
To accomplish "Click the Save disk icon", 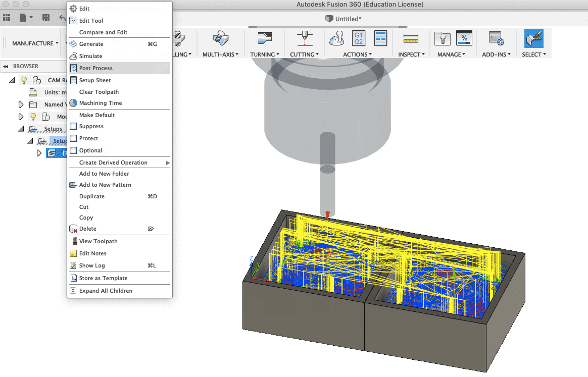I will coord(46,18).
